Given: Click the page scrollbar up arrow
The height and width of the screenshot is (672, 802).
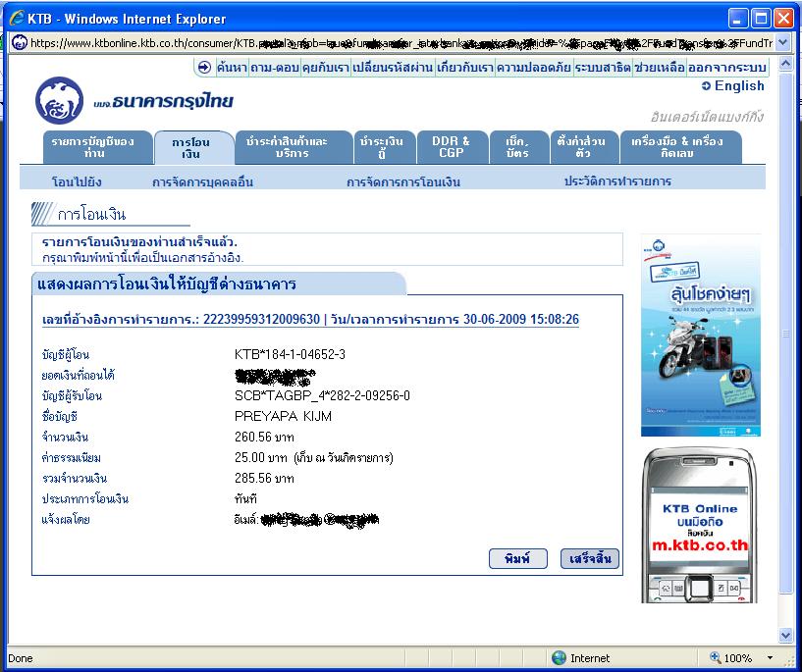Looking at the screenshot, I should tap(785, 64).
